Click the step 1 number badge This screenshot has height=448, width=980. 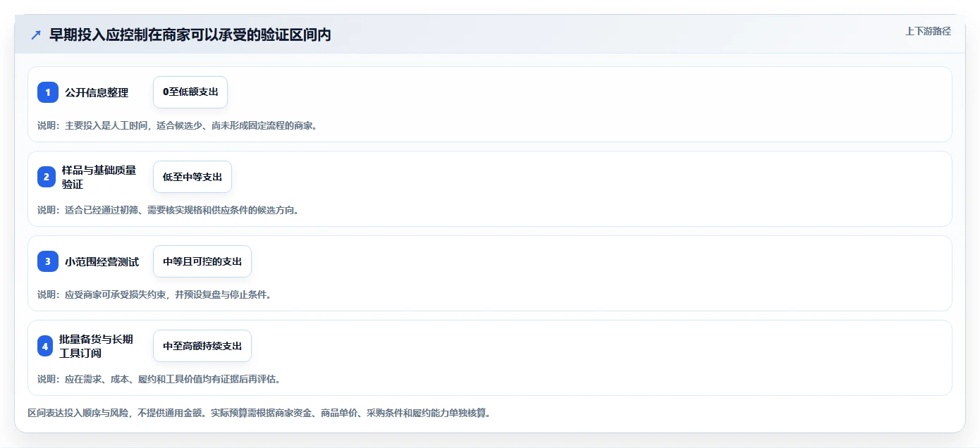48,92
